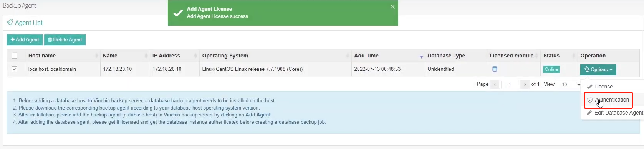Image resolution: width=644 pixels, height=149 pixels.
Task: Sort by Add Time descending arrow
Action: [x=421, y=57]
